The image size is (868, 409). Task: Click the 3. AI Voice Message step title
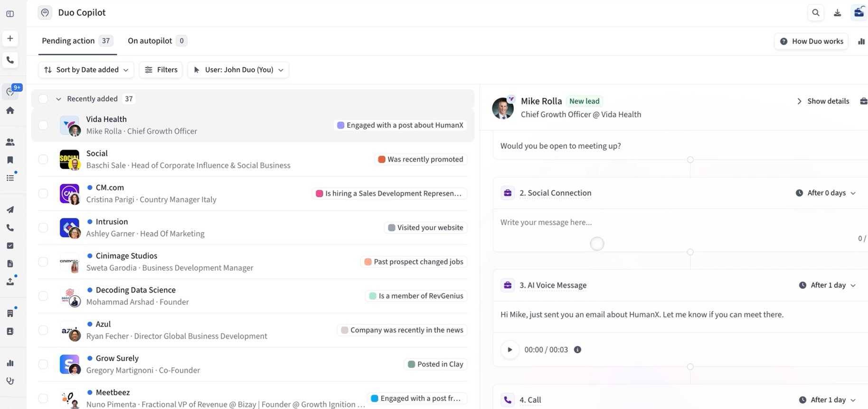[553, 285]
